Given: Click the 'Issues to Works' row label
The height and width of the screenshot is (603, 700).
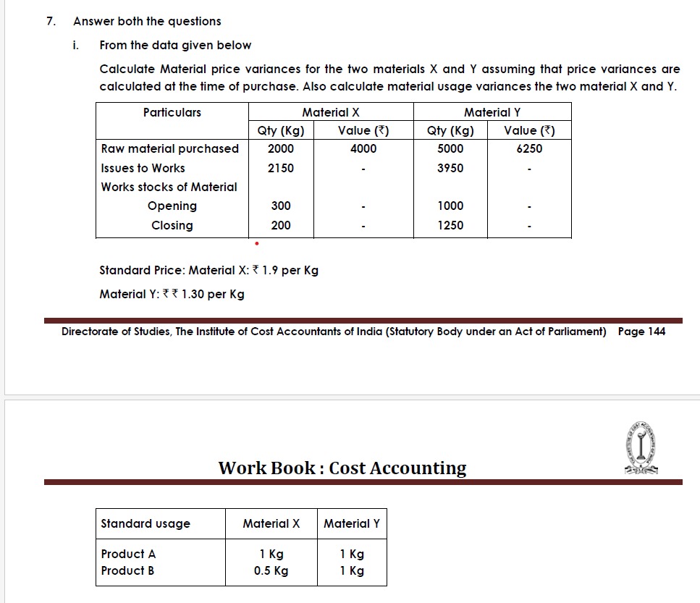Looking at the screenshot, I should (x=143, y=168).
